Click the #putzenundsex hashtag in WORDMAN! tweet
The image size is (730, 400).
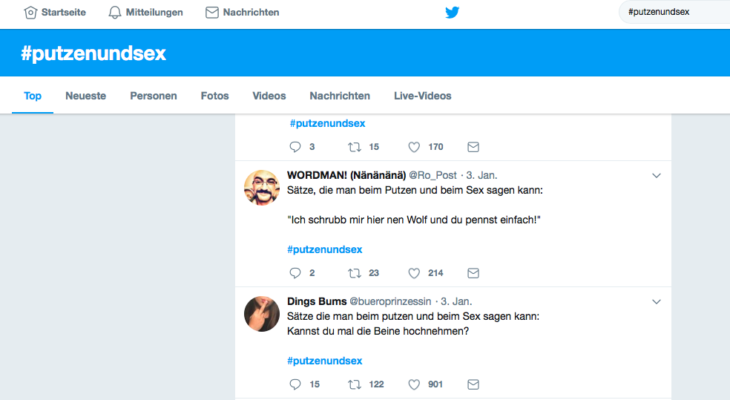(324, 250)
